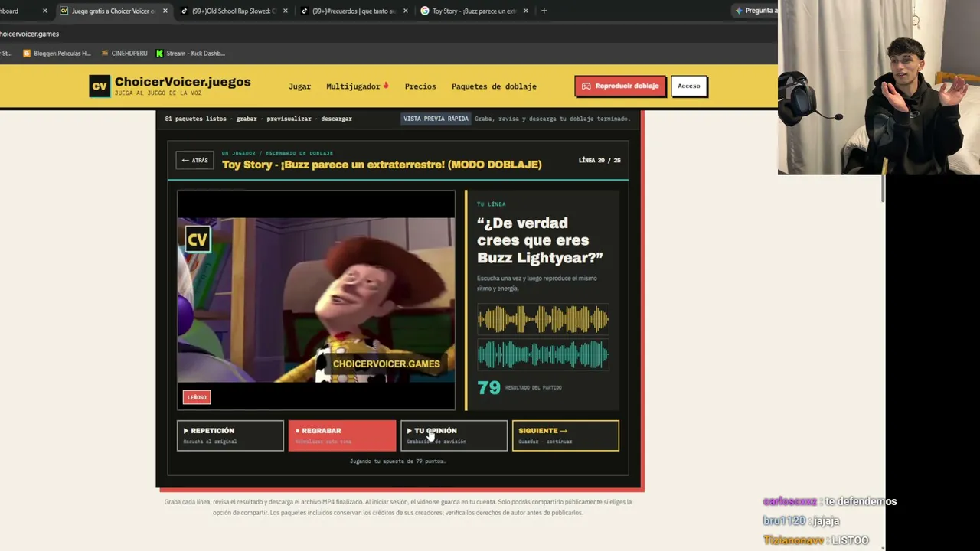Click the record dot on Regrabar button
This screenshot has width=980, height=551.
click(297, 431)
